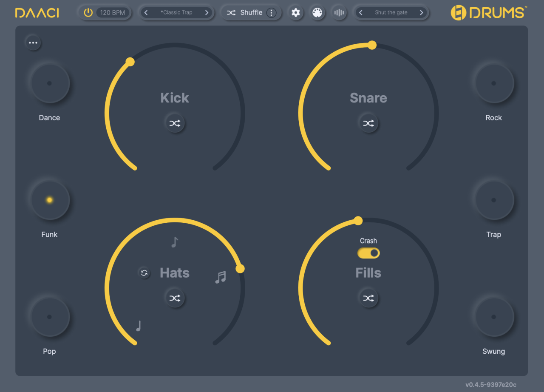Randomize the Snare pattern with shuffle icon
544x392 pixels.
368,123
